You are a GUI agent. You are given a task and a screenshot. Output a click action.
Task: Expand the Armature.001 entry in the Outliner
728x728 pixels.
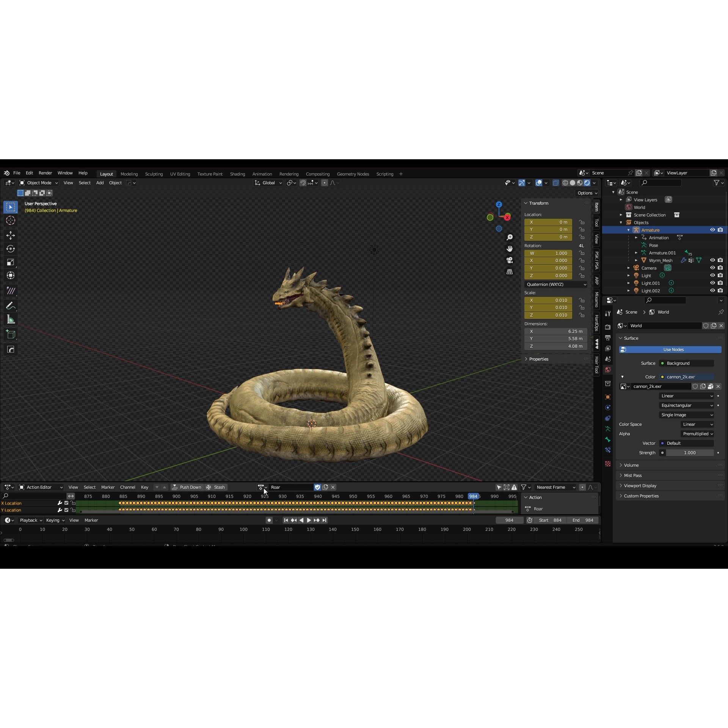tap(636, 253)
